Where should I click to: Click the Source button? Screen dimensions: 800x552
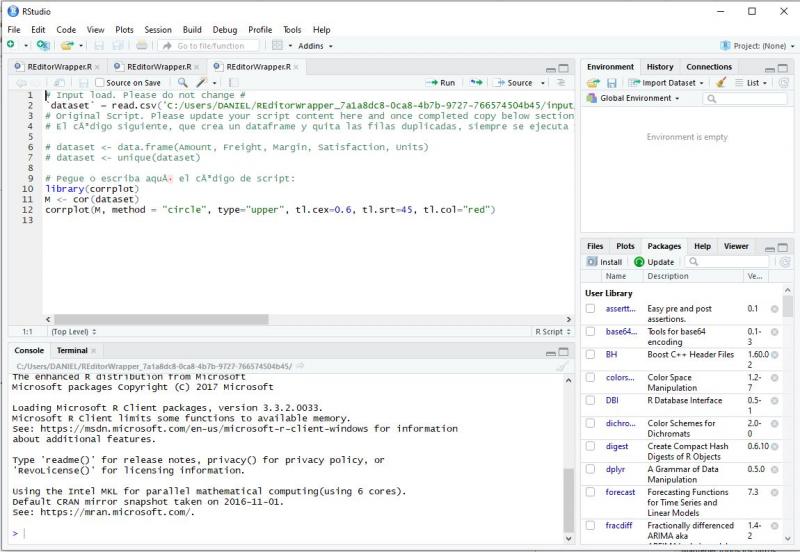(x=514, y=83)
